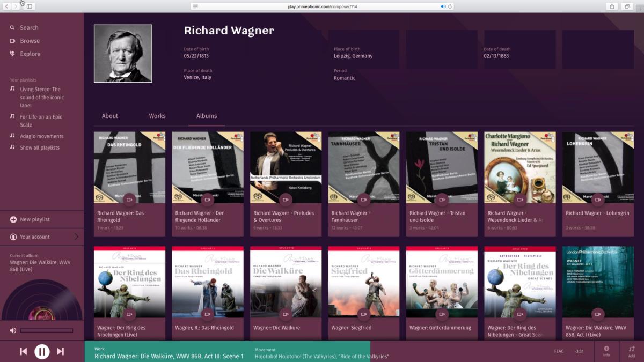Open the Götterdämmerung album cover
This screenshot has height=362, width=644.
(442, 282)
